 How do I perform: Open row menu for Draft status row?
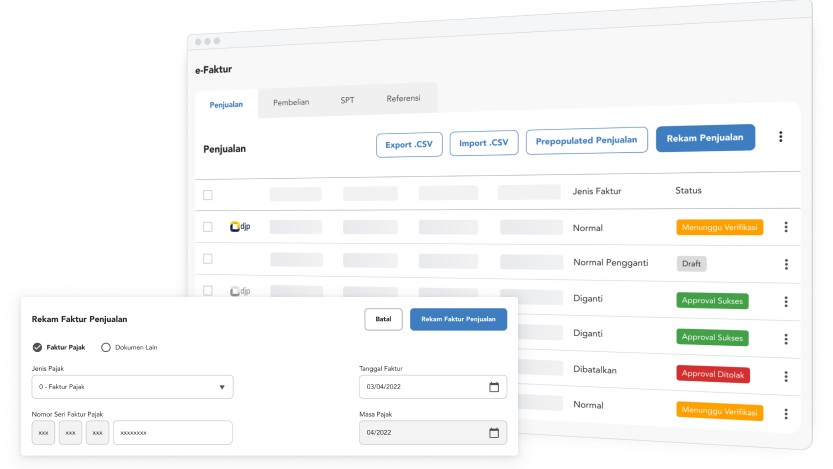pyautogui.click(x=786, y=264)
